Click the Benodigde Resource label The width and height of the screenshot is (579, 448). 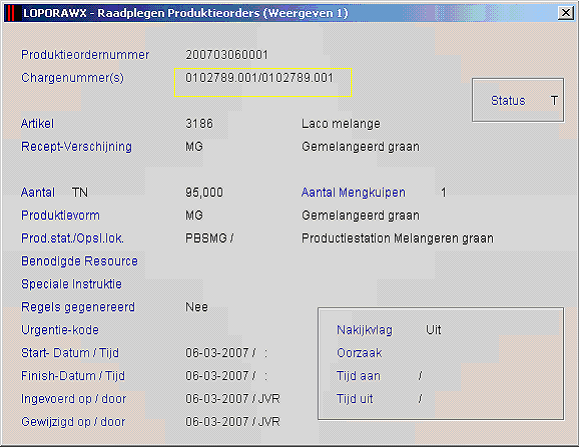point(79,261)
